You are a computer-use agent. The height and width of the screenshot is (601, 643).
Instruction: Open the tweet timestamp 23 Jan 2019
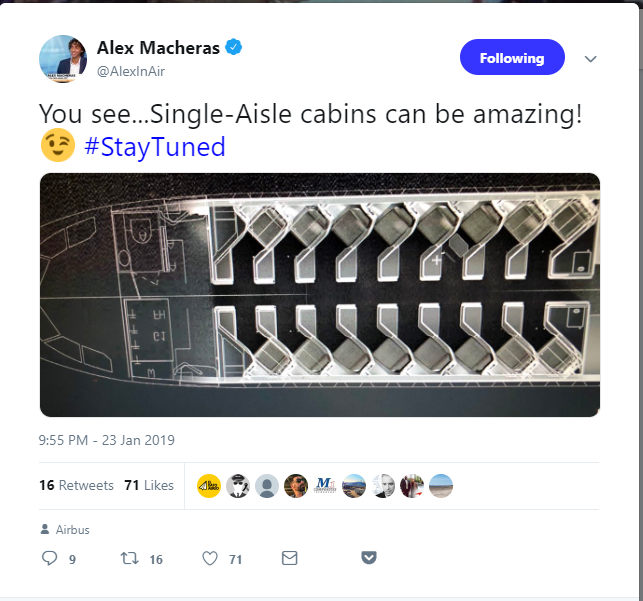(107, 440)
